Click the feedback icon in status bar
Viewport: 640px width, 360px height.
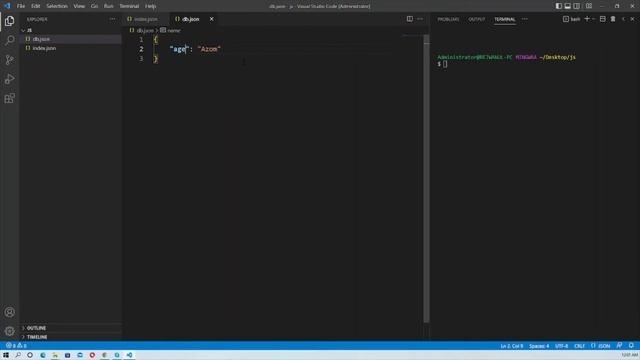coord(619,346)
